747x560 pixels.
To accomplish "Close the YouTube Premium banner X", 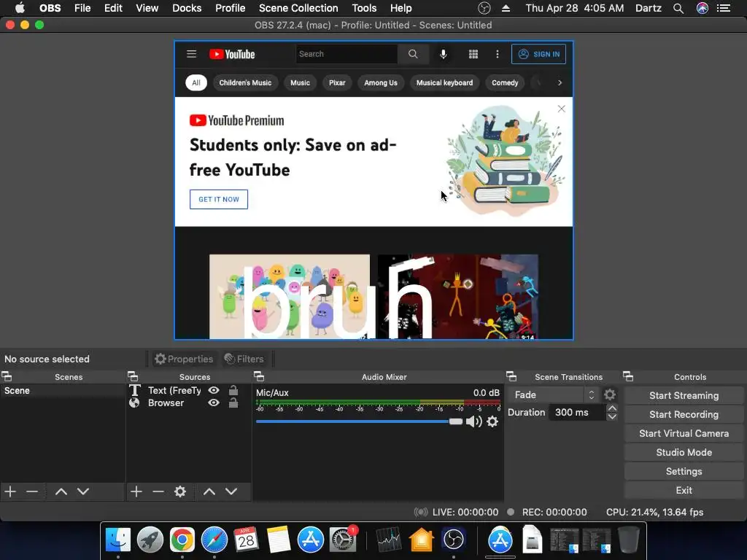I will click(x=562, y=109).
